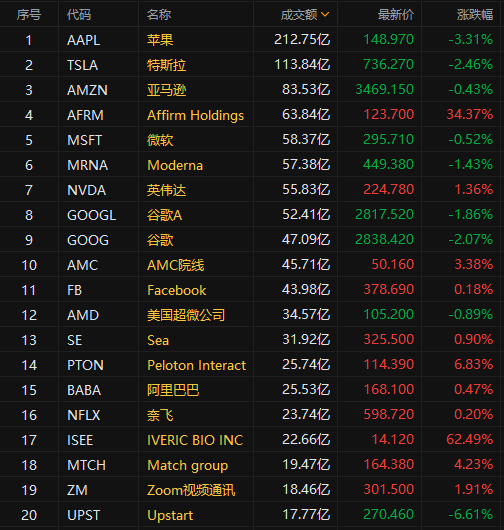
Task: Open the AMC院线 stock entry
Action: [x=175, y=265]
